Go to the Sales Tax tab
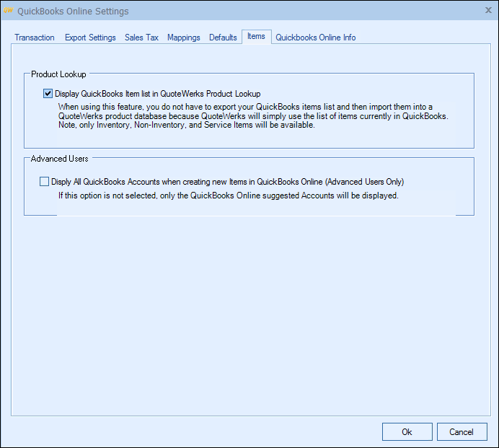Viewport: 499px width, 448px height. 141,38
